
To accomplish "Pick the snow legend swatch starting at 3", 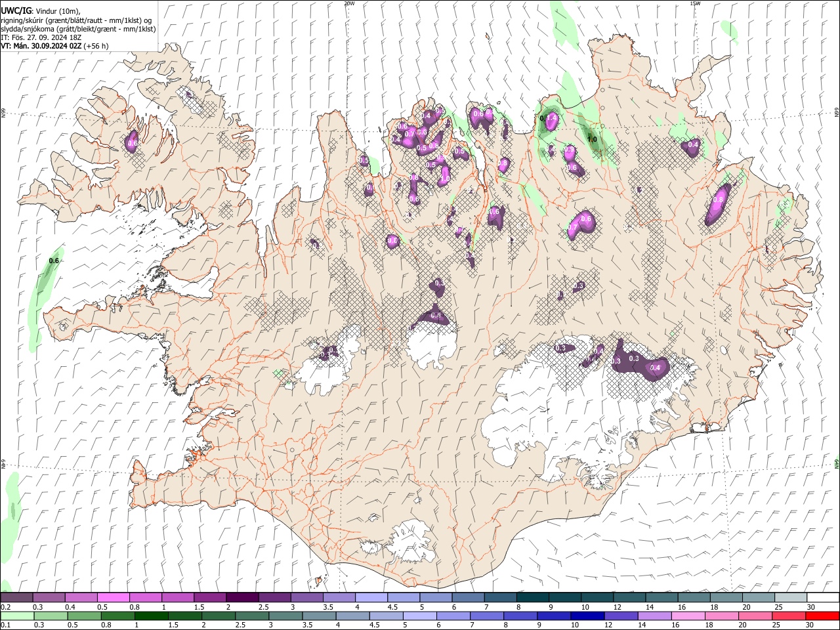I will [306, 597].
